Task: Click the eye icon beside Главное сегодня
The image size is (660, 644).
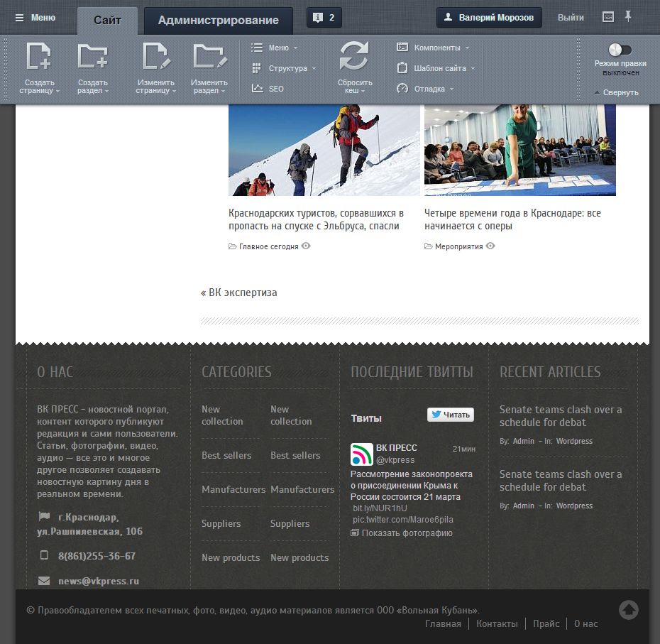Action: pos(306,246)
